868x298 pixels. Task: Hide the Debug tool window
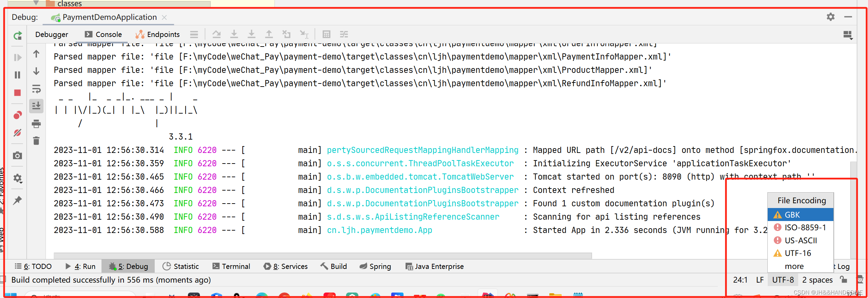tap(848, 17)
